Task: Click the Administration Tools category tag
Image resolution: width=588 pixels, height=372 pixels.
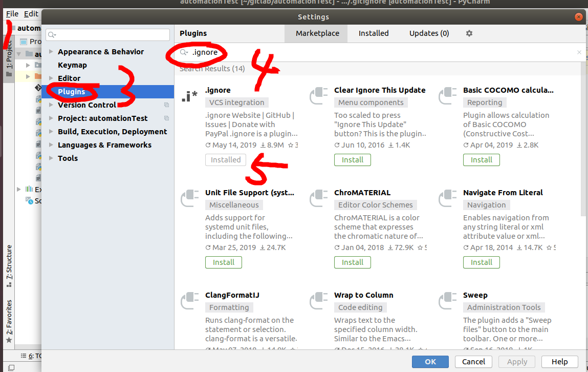Action: click(x=504, y=307)
